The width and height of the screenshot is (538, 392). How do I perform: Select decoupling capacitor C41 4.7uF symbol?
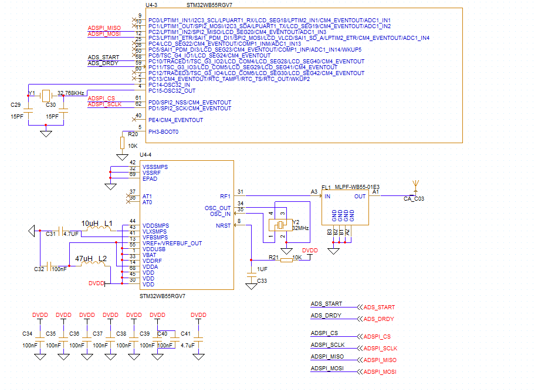(198, 339)
